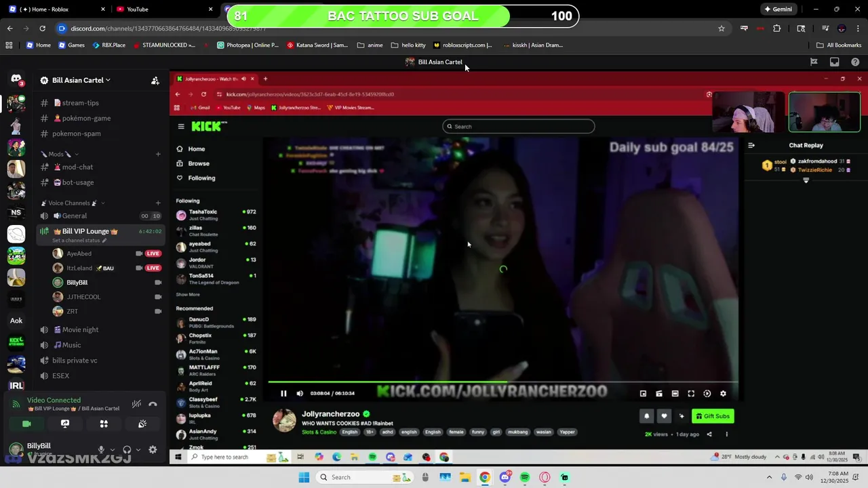
Task: Open All Bookmarks folder
Action: 839,45
